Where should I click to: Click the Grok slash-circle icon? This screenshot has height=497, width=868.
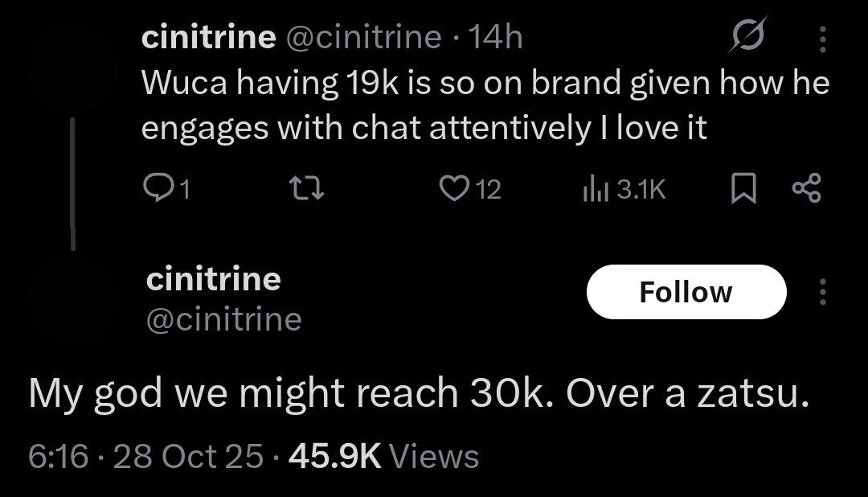[x=747, y=35]
